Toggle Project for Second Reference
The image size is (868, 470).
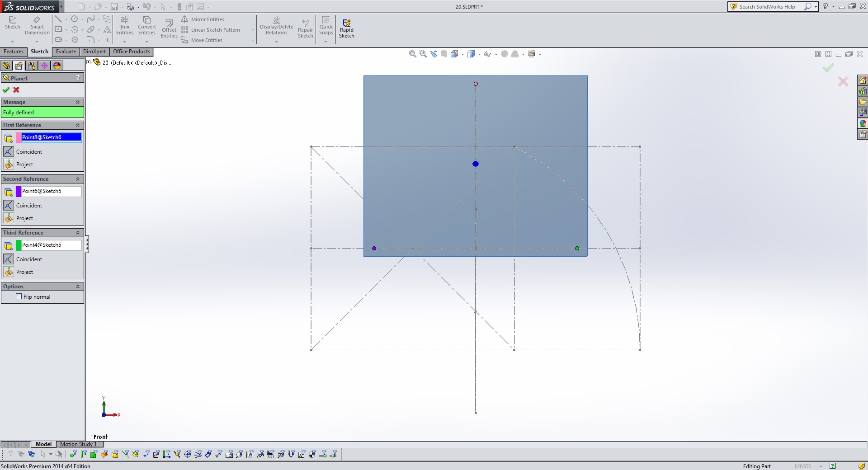coord(9,218)
